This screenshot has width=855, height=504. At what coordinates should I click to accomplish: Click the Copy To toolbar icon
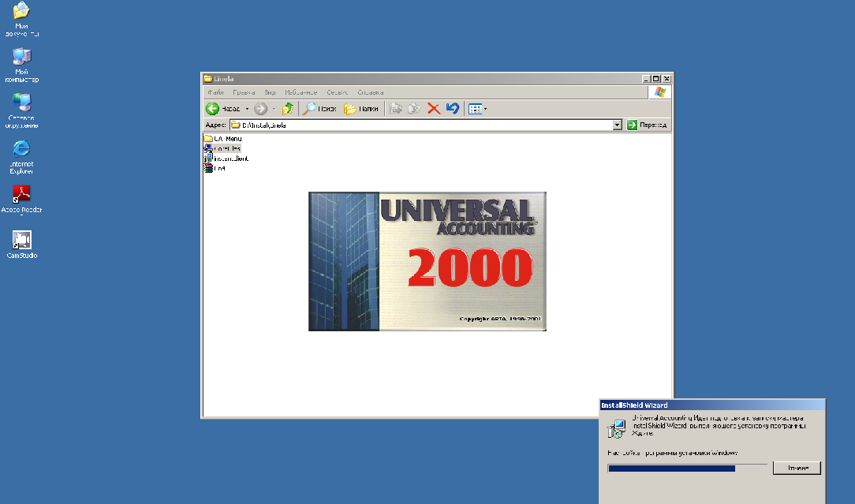414,109
